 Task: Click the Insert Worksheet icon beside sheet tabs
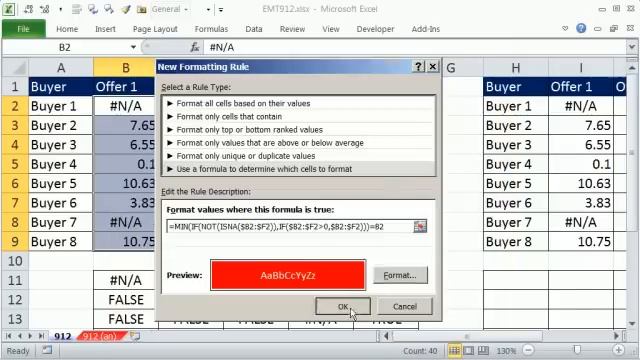(x=136, y=336)
